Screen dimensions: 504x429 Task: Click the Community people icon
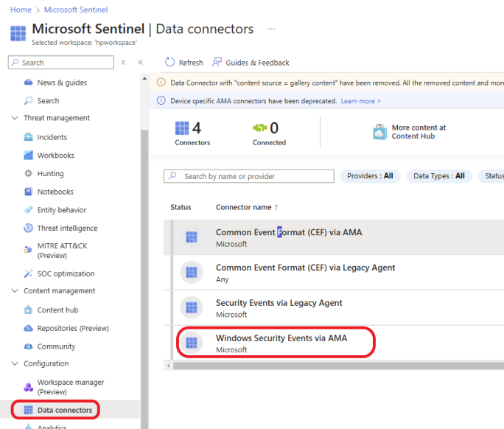[x=28, y=346]
